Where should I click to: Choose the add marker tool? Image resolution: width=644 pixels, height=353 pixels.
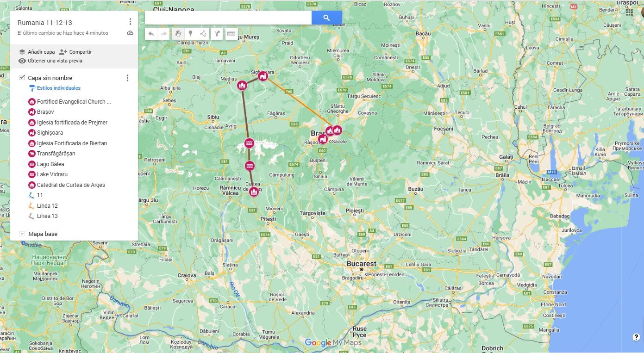tap(190, 34)
